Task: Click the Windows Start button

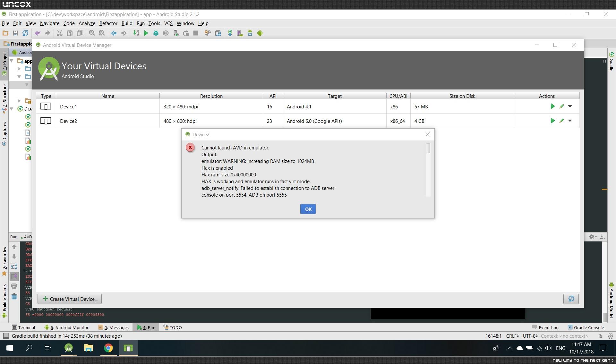Action: [9, 348]
